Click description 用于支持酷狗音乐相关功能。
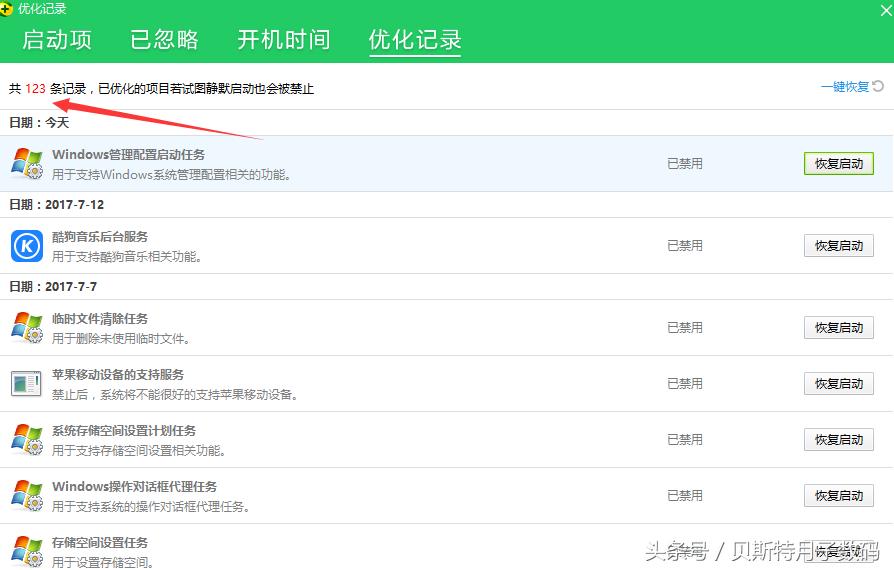The image size is (894, 570). 127,256
